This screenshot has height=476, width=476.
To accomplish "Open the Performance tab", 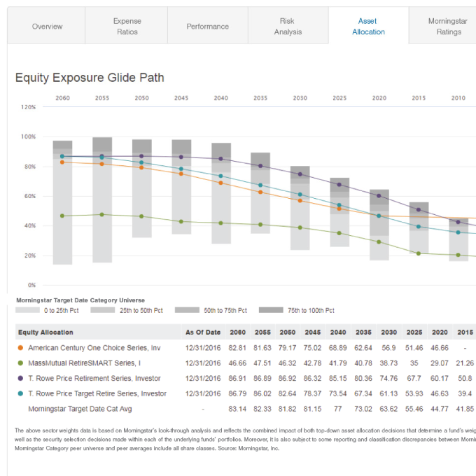I will [208, 27].
